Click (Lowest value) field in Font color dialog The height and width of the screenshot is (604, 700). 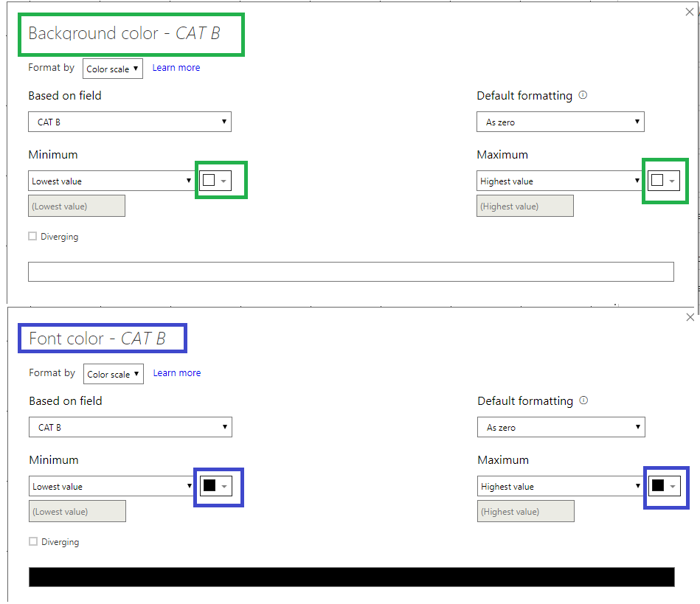click(77, 511)
